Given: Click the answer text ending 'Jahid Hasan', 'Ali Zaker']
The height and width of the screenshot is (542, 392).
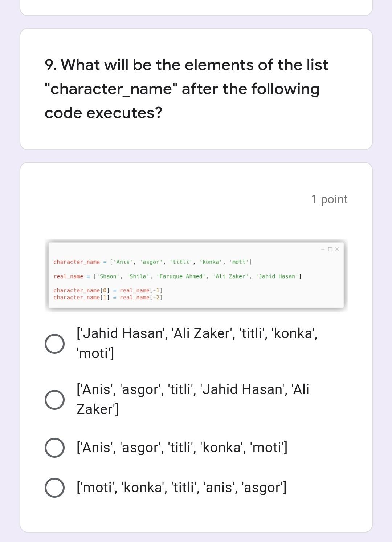Looking at the screenshot, I should click(193, 399).
